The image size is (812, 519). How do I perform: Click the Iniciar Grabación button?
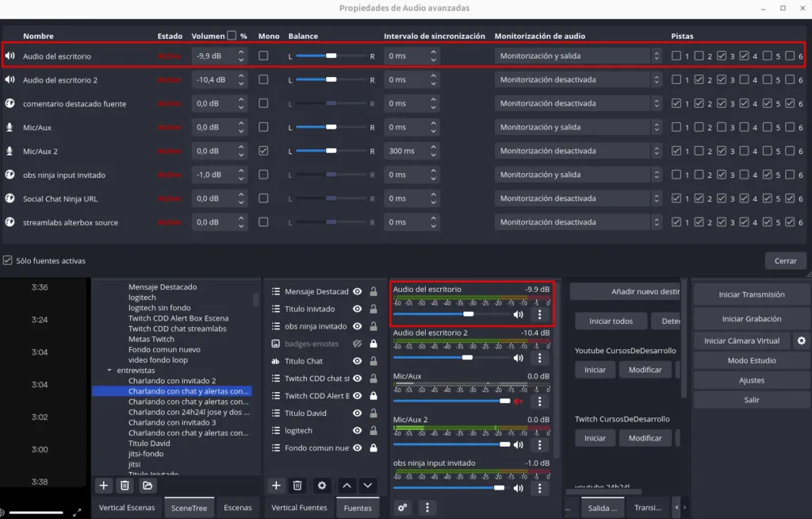751,319
